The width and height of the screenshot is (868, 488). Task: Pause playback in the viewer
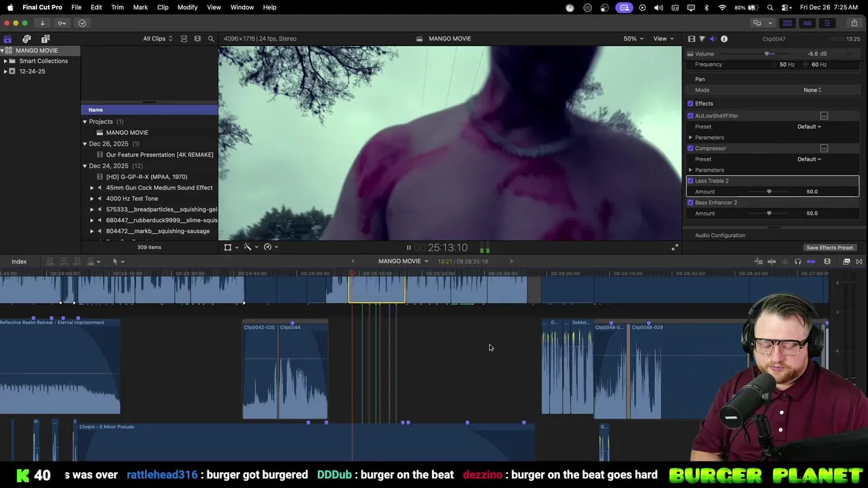tap(408, 247)
